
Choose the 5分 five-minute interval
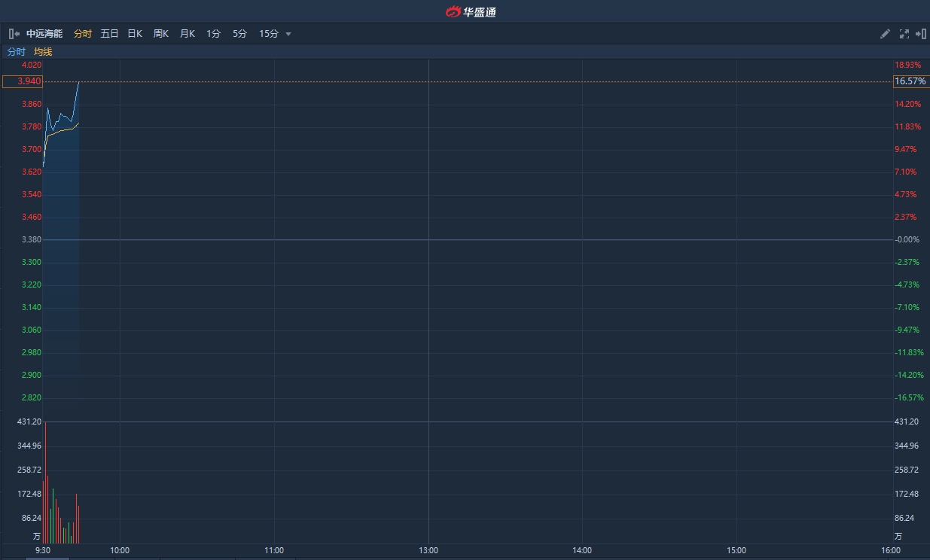click(239, 34)
